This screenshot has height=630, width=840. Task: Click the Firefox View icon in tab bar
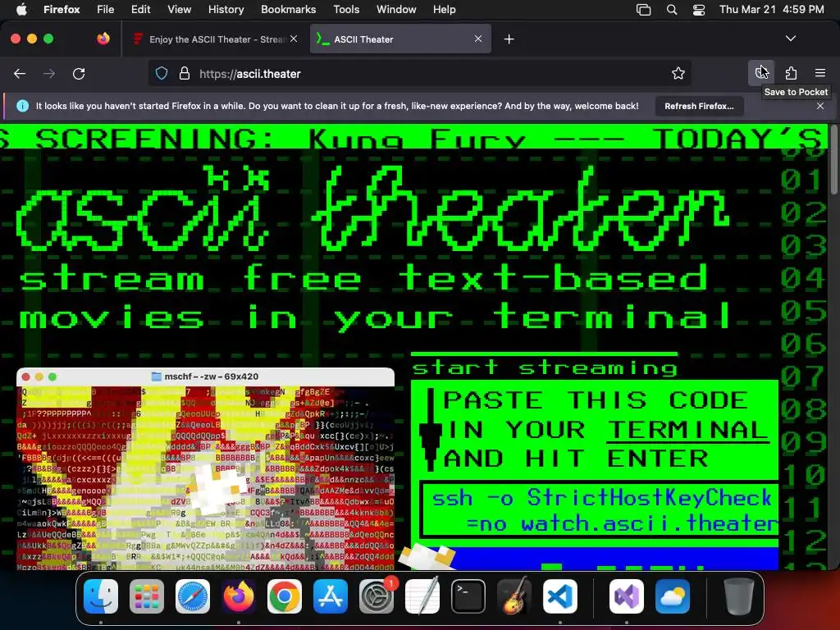click(x=103, y=39)
